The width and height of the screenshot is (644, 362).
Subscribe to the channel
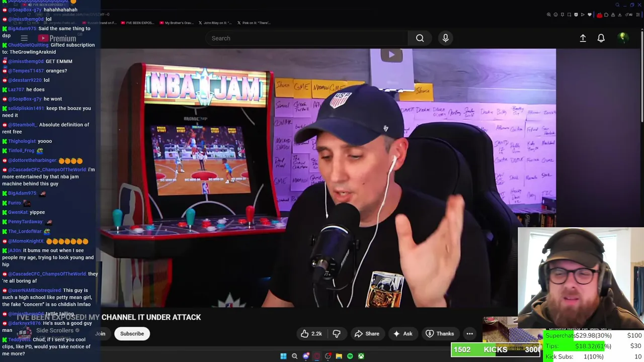click(132, 334)
